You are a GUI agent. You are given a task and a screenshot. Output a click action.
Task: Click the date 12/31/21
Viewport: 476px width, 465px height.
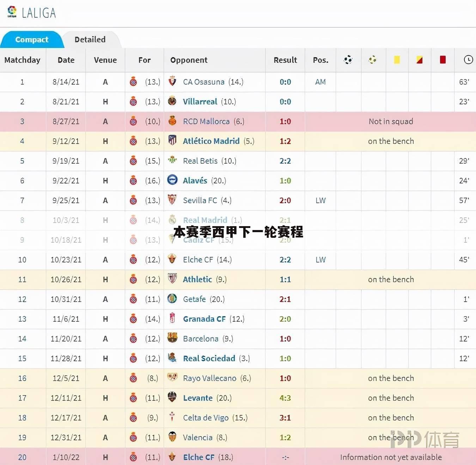coord(66,437)
